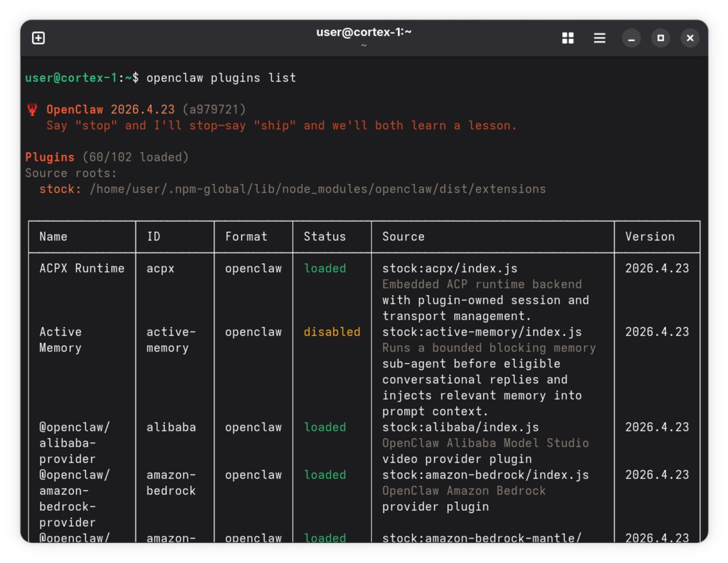The image size is (728, 563).
Task: Click the @openclaw/alibaba-provider name
Action: click(x=75, y=443)
